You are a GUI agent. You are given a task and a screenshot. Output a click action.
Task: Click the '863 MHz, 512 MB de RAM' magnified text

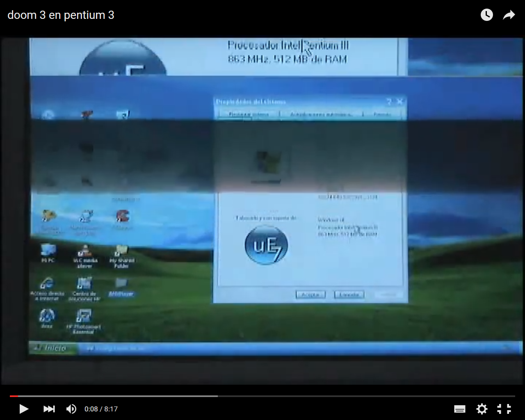[288, 59]
